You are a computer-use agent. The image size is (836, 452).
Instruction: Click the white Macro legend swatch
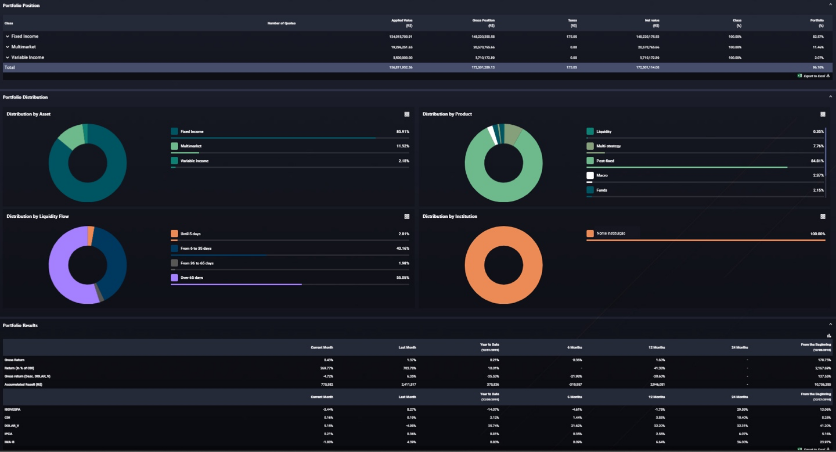pos(590,175)
